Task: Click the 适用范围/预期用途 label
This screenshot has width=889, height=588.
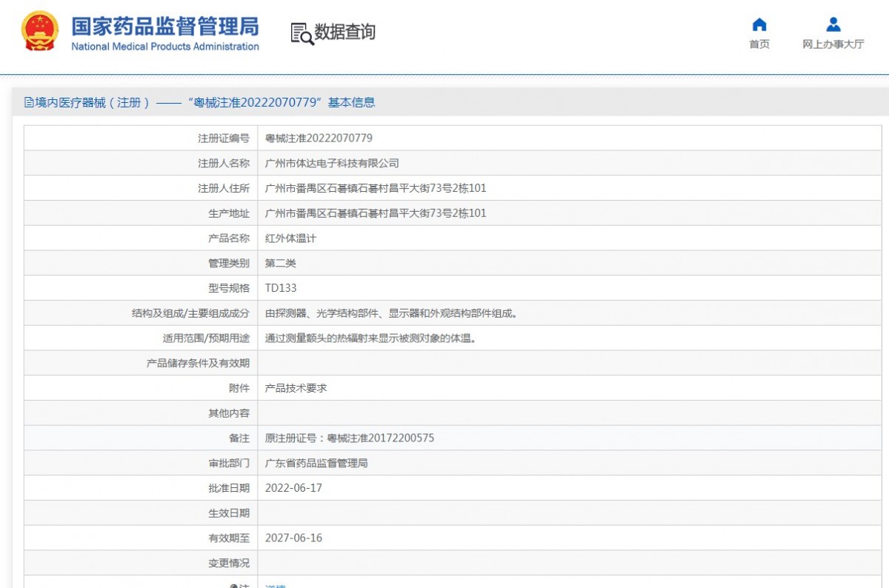Action: (x=206, y=338)
